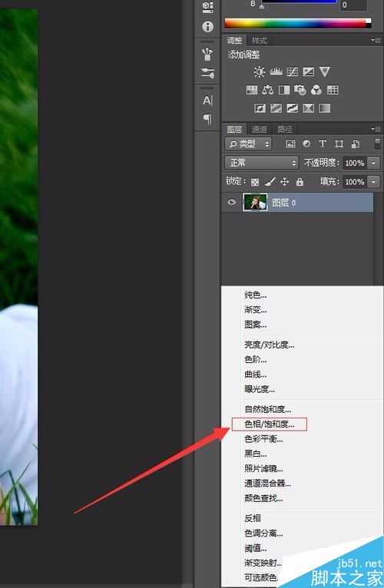This screenshot has width=384, height=588.
Task: Click the Photo Filter camera icon
Action: click(x=300, y=90)
